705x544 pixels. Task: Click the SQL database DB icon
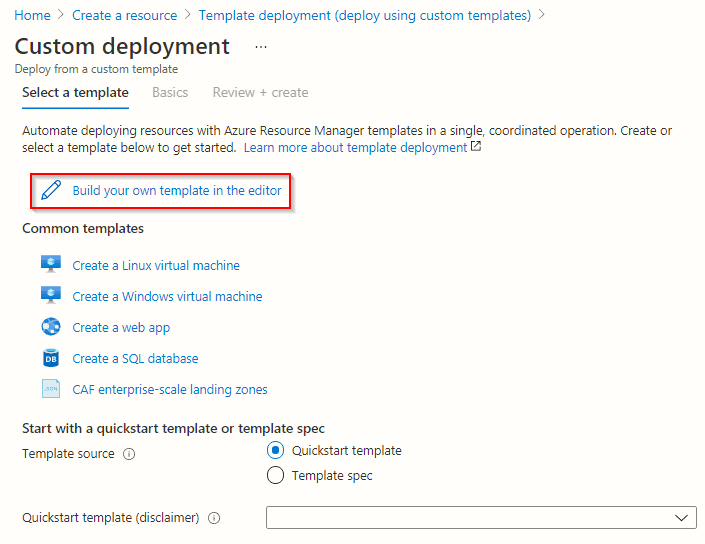pos(51,358)
